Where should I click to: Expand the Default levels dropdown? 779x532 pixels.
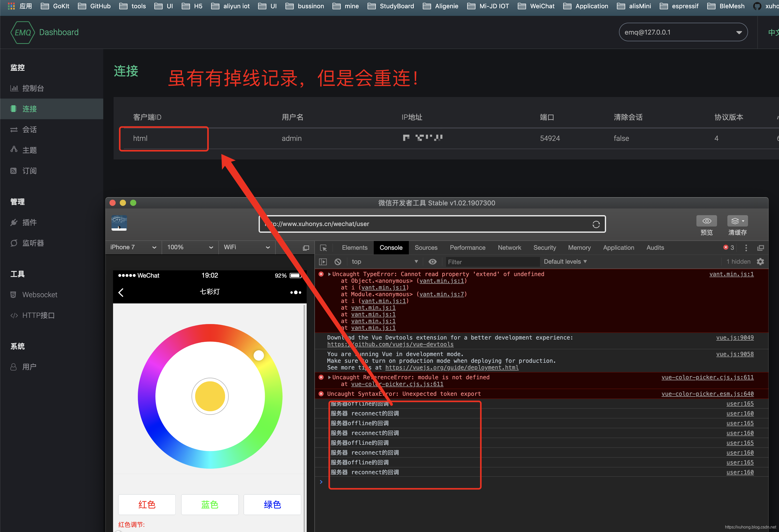coord(565,262)
